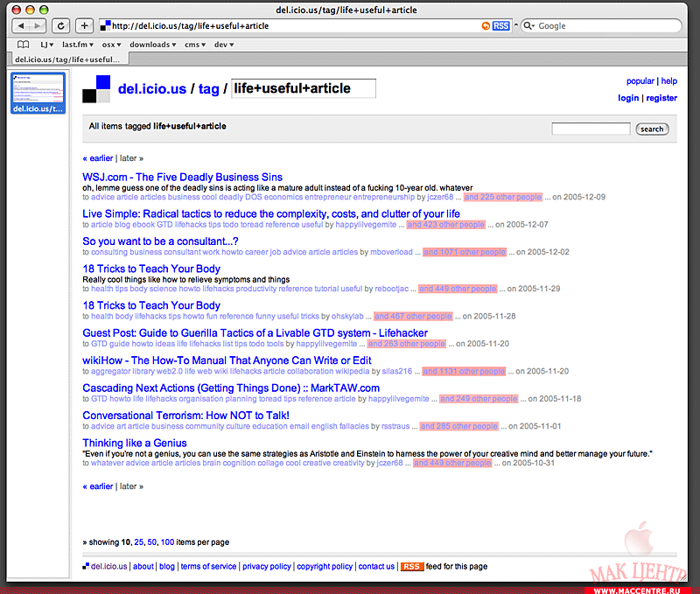The image size is (700, 594).
Task: Add a bookmark with the plus button
Action: (x=84, y=26)
